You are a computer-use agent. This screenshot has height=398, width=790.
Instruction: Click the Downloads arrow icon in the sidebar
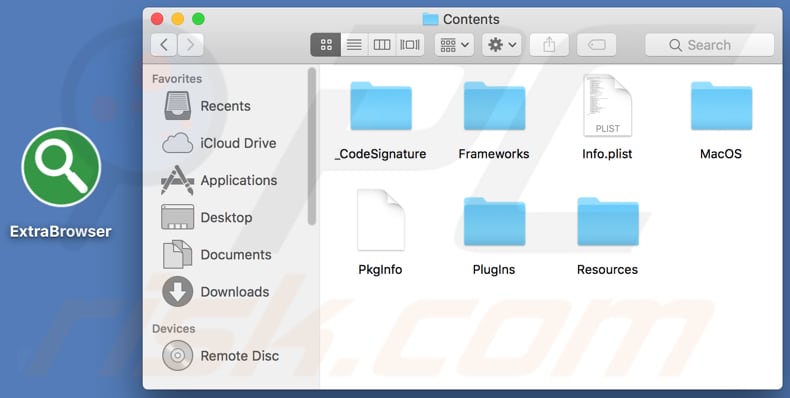coord(177,291)
